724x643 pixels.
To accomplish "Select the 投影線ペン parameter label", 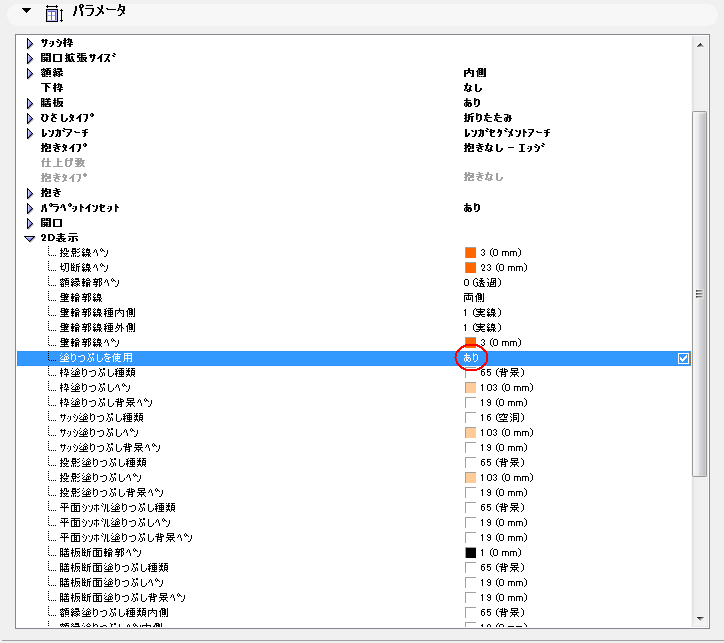I will coord(84,252).
